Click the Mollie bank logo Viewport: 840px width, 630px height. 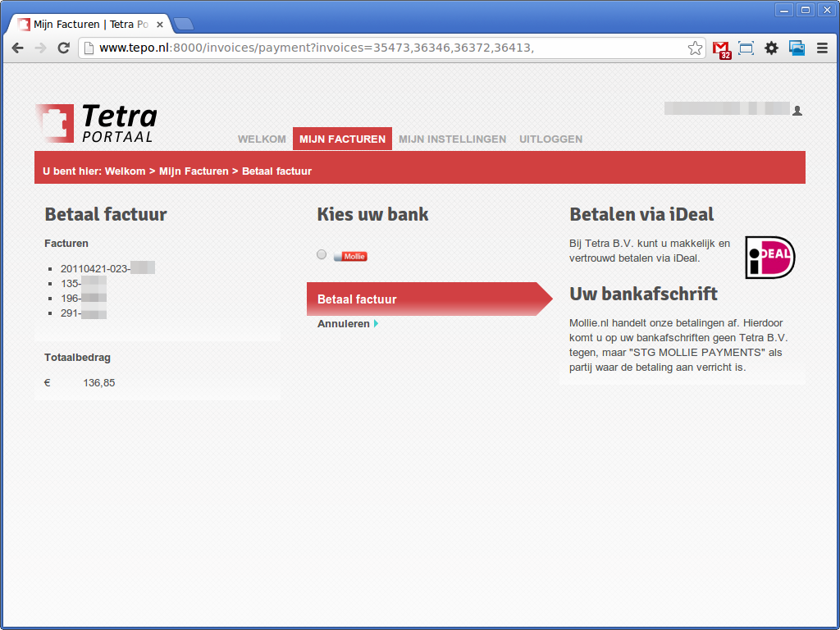tap(350, 257)
